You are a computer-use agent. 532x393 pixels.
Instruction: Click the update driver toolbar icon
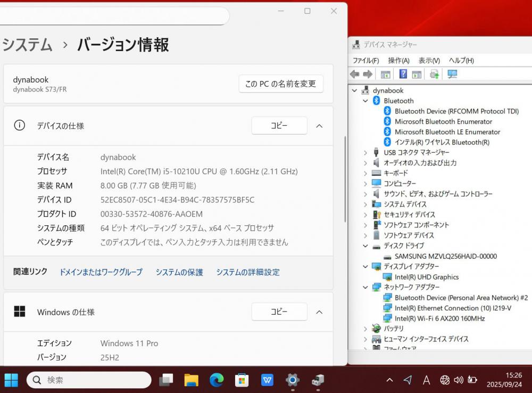point(435,75)
